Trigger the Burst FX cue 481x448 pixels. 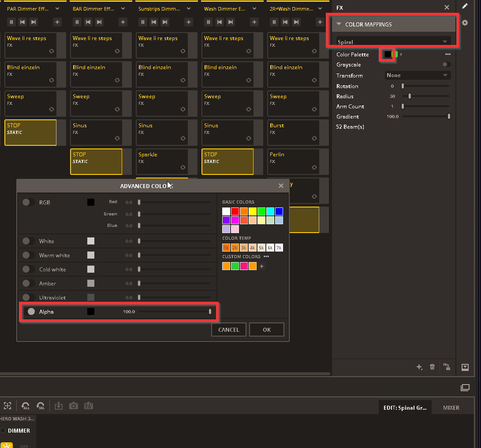(293, 133)
